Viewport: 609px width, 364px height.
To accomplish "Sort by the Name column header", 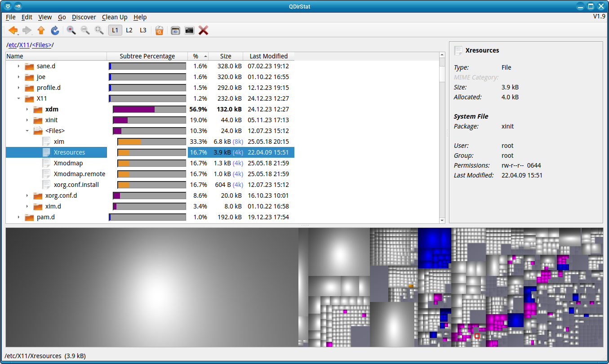I will [56, 56].
